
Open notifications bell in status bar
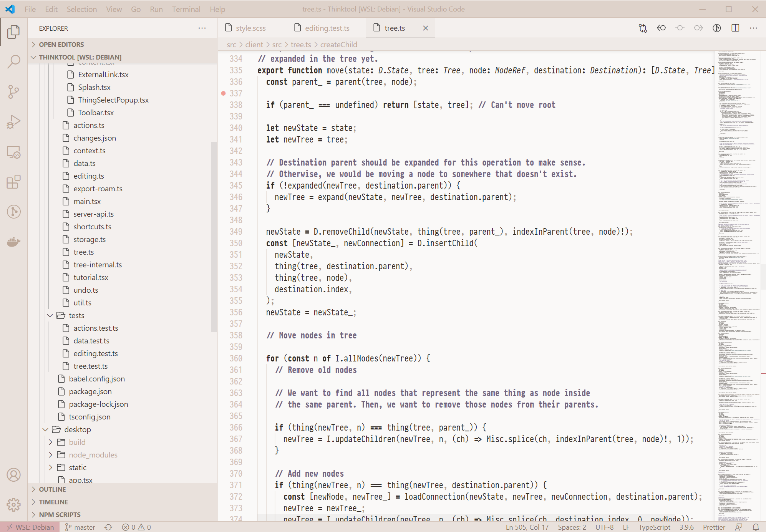point(756,527)
